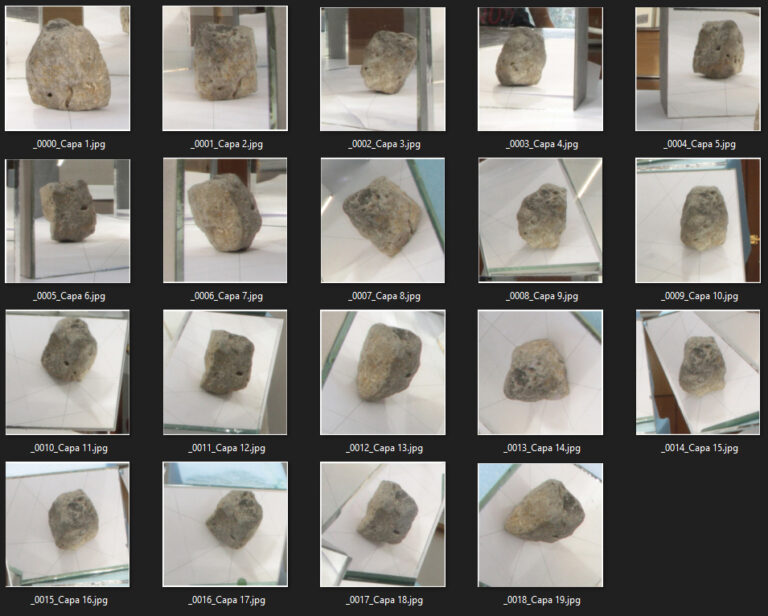The width and height of the screenshot is (768, 616).
Task: Click the file name '_0018_Capa 19.jpg'
Action: 542,600
